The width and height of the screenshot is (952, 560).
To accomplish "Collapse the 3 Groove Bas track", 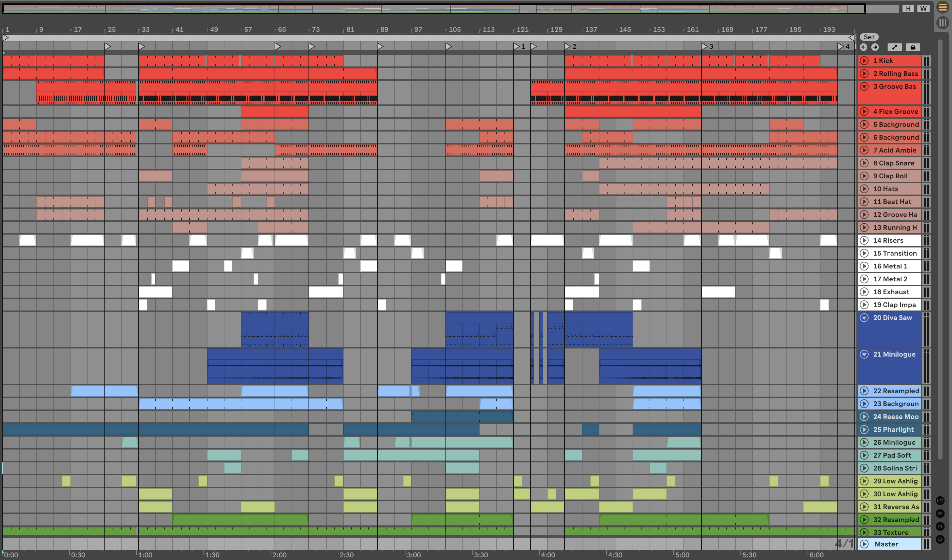I will coord(864,86).
